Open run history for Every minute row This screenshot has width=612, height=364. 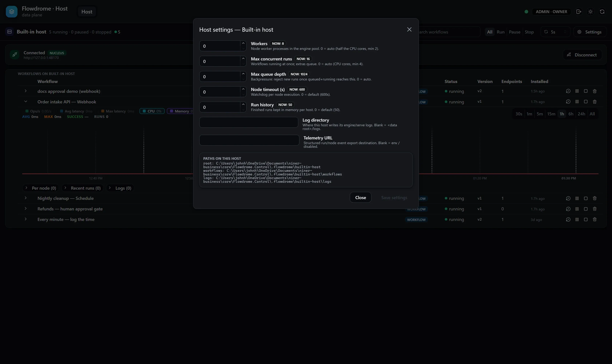pyautogui.click(x=568, y=219)
